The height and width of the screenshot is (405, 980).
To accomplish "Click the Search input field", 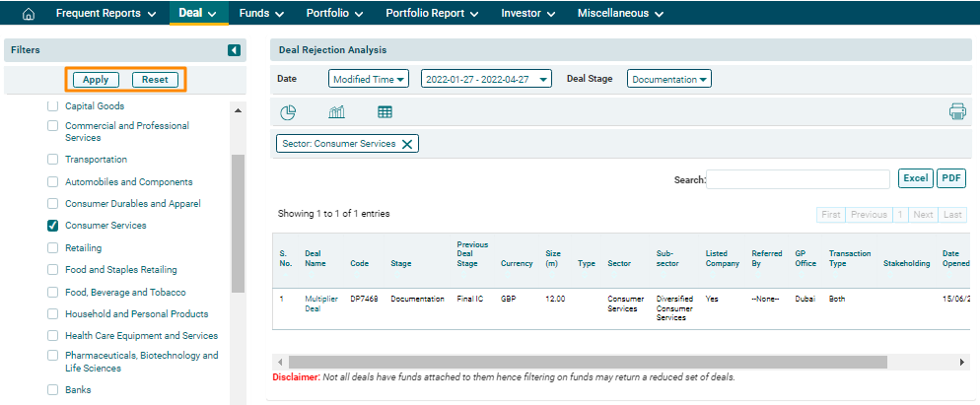I will point(798,179).
